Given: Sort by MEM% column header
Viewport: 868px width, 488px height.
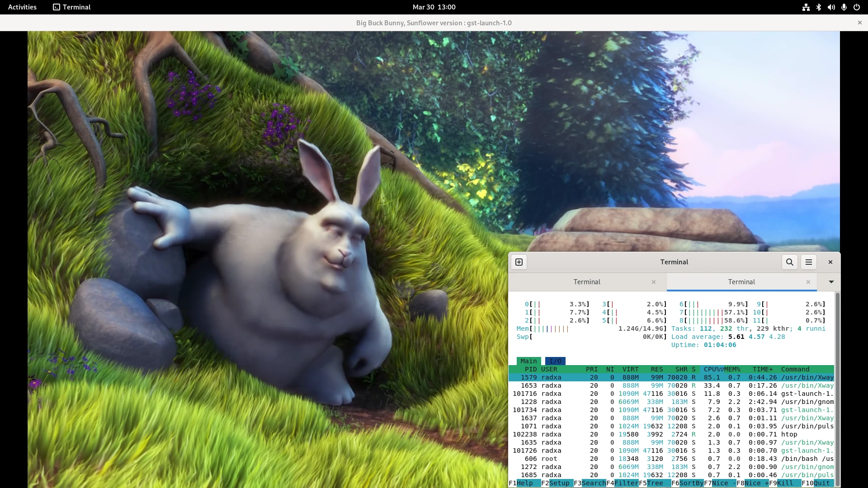Looking at the screenshot, I should tap(732, 369).
